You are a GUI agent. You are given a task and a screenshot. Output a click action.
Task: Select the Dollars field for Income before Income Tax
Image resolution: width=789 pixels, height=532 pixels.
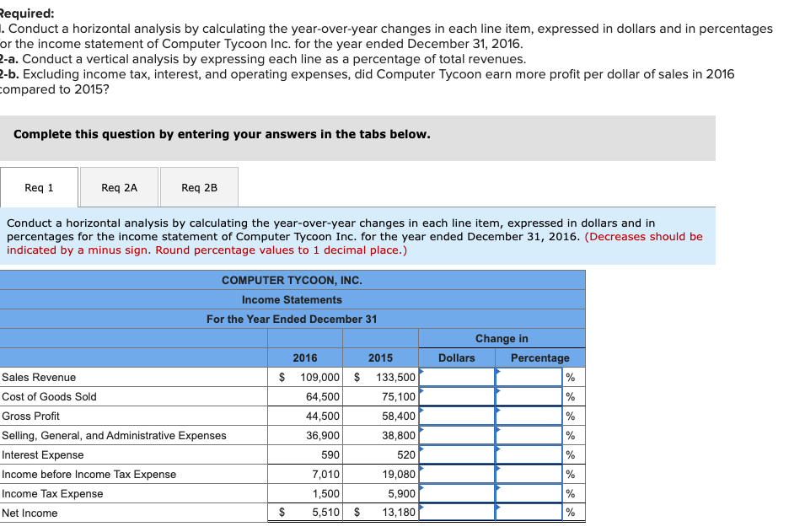456,474
